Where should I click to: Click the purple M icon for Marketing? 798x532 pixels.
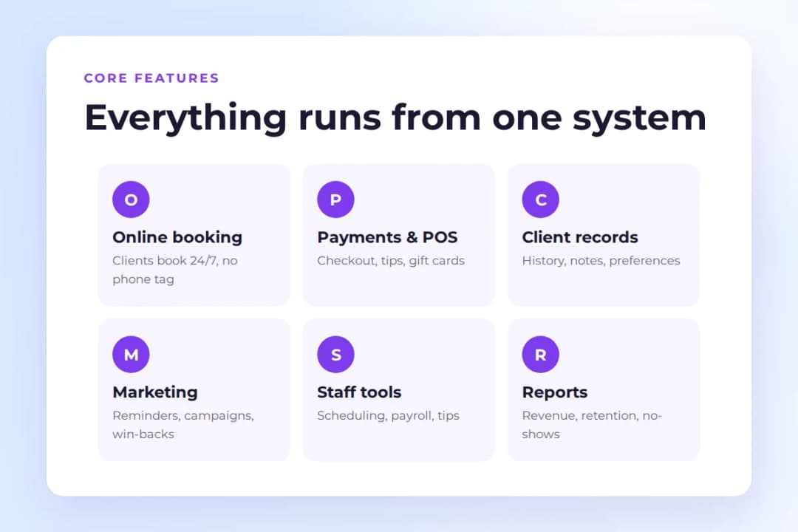coord(131,355)
